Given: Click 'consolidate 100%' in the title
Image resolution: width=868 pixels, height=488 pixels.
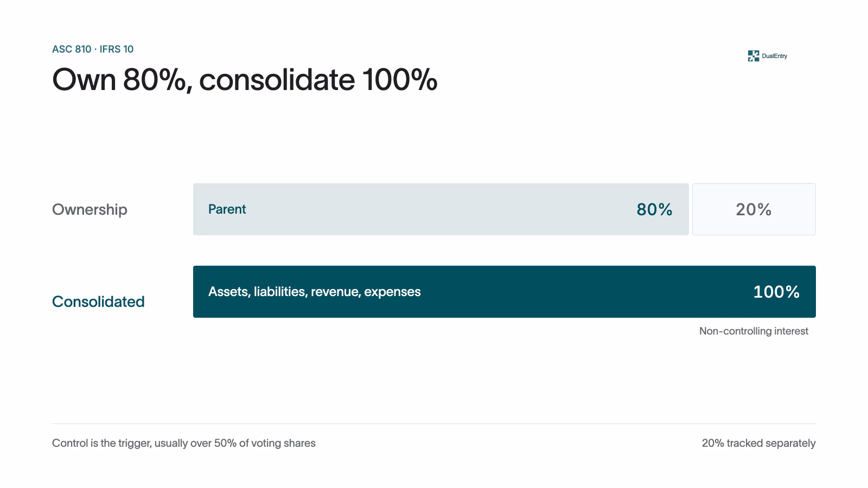Looking at the screenshot, I should point(318,80).
